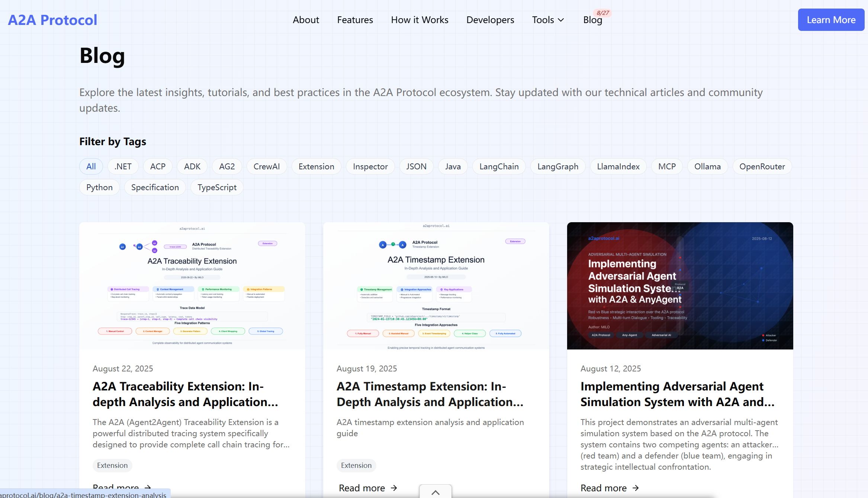Image resolution: width=868 pixels, height=498 pixels.
Task: Filter posts by MCP tag
Action: [667, 166]
